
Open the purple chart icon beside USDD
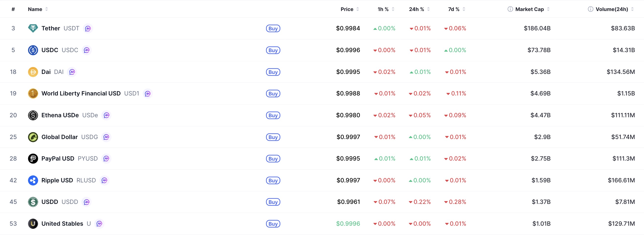(x=86, y=202)
